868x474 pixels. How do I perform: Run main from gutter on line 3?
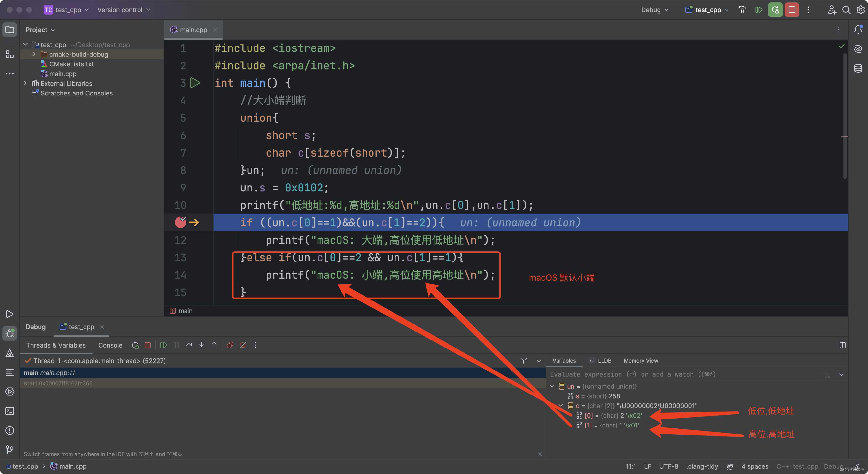(x=195, y=83)
